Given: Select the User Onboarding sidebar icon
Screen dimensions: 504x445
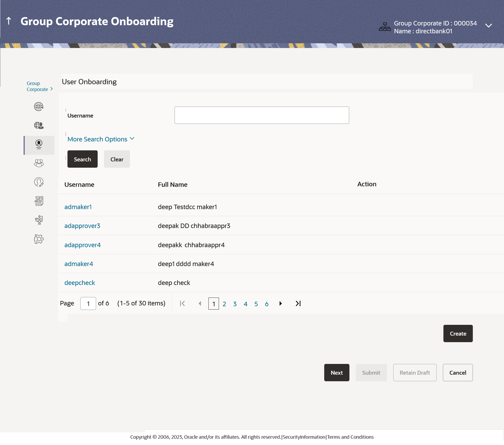Looking at the screenshot, I should [39, 145].
